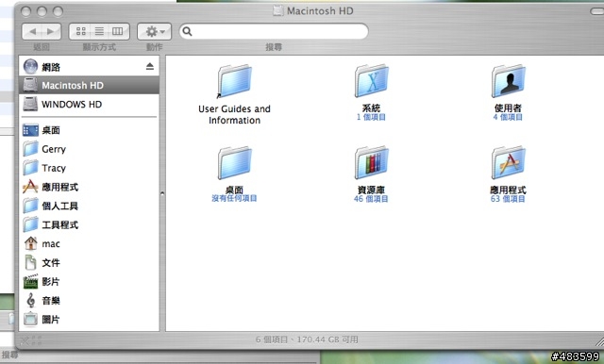Image resolution: width=604 pixels, height=364 pixels.
Task: Select WINDOWS HD drive in sidebar
Action: tap(89, 105)
